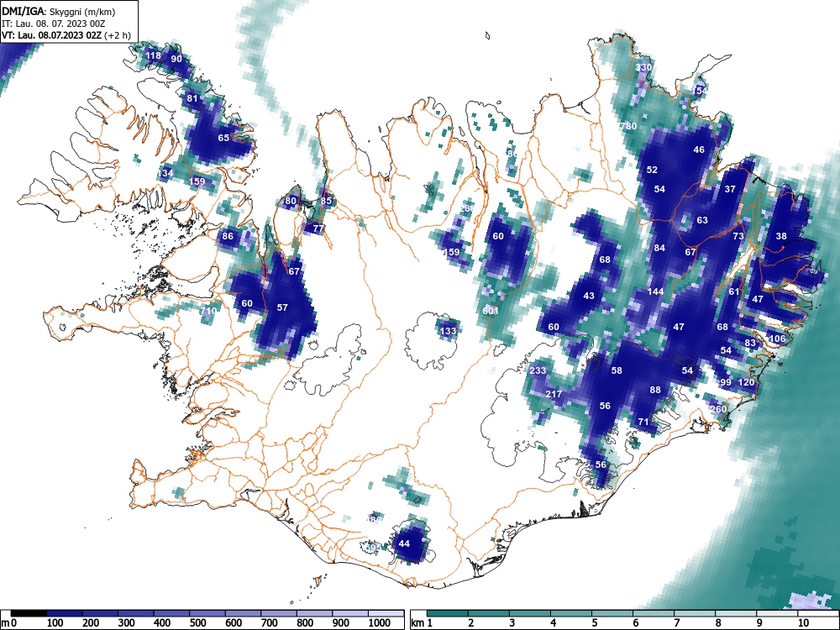Viewport: 840px width, 630px height.
Task: Click the legend swatch between 500 and 600 m
Action: coord(207,613)
